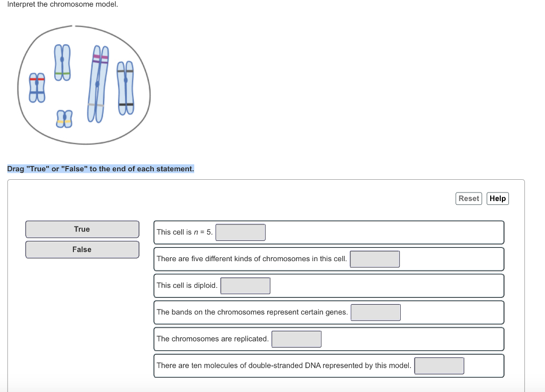Click the False draggable label

pos(82,249)
